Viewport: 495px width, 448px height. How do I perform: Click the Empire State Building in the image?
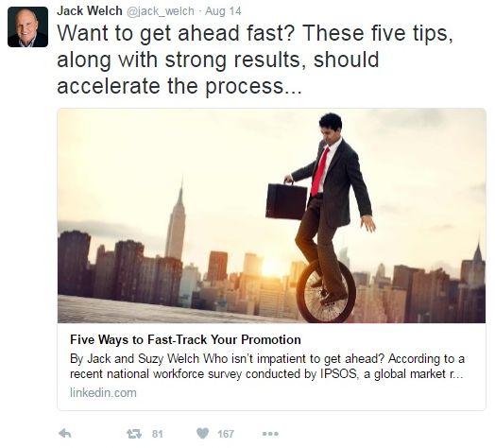pyautogui.click(x=176, y=221)
